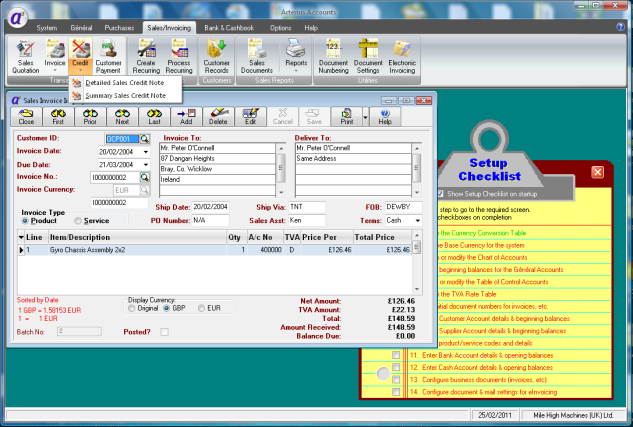Select Service invoice type
633x427 pixels.
click(x=78, y=221)
